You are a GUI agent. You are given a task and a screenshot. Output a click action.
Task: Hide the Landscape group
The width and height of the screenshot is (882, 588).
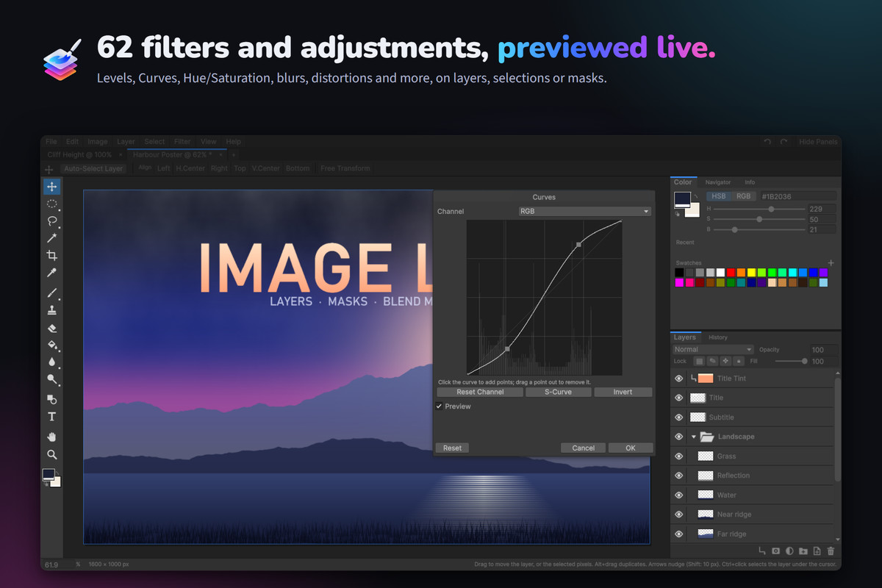[x=679, y=437]
